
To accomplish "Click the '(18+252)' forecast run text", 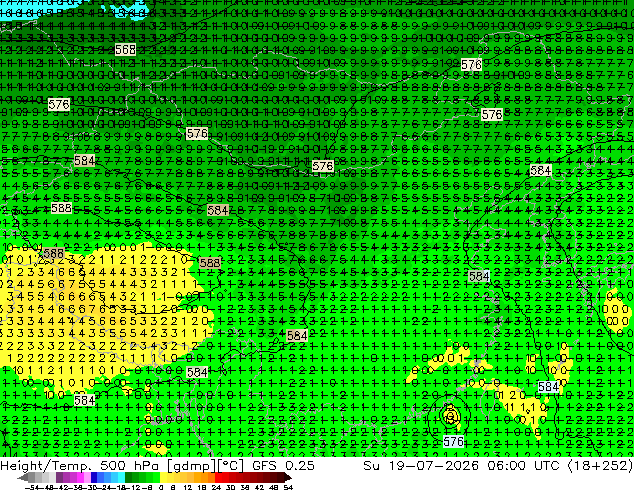I will (600, 465).
